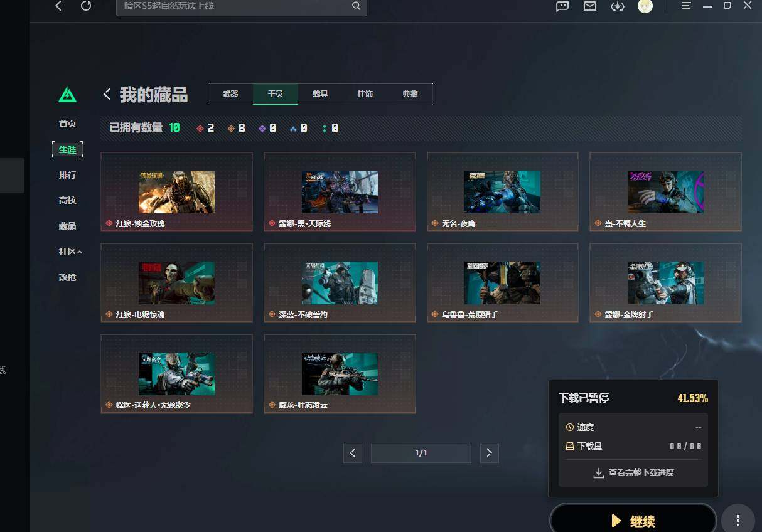This screenshot has width=762, height=532.
Task: Open the chat message icon
Action: pyautogui.click(x=562, y=6)
